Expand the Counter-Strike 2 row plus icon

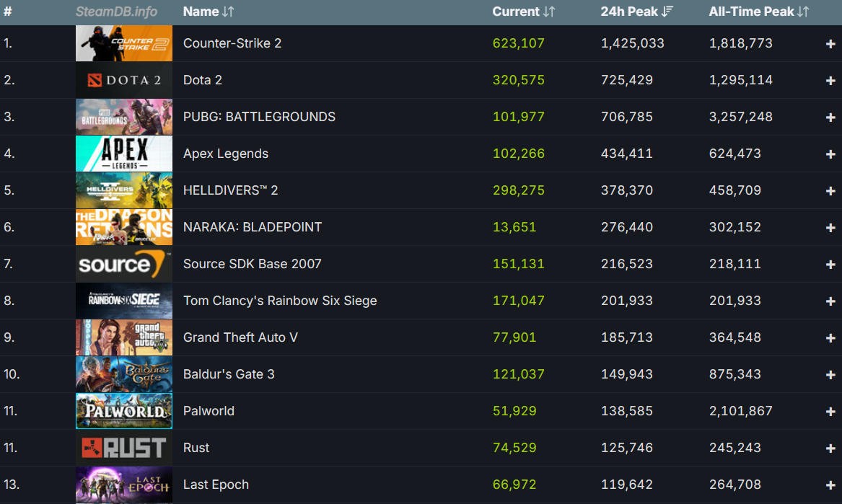tap(830, 44)
